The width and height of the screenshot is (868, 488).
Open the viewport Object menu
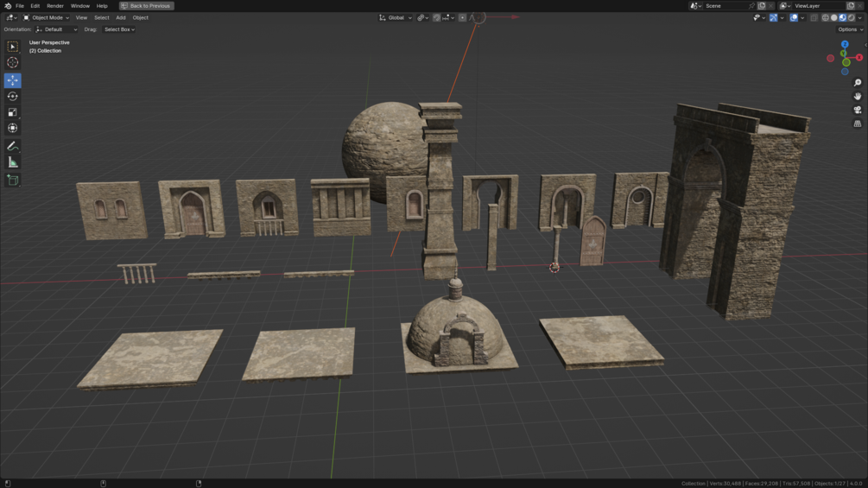pos(140,17)
